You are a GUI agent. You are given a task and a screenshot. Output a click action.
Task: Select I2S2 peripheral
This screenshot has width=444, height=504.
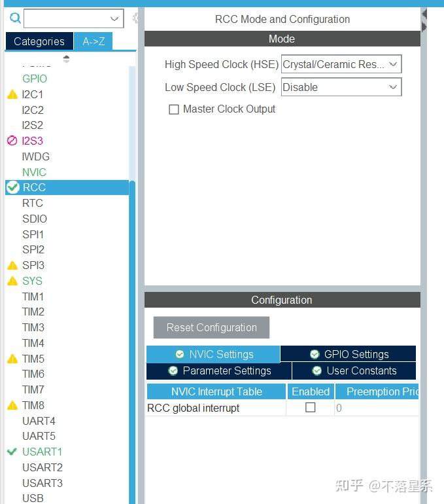[33, 125]
